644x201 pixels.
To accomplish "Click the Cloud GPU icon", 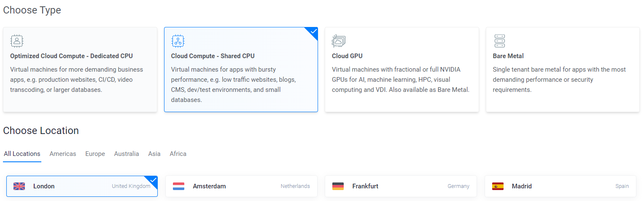I will [339, 41].
